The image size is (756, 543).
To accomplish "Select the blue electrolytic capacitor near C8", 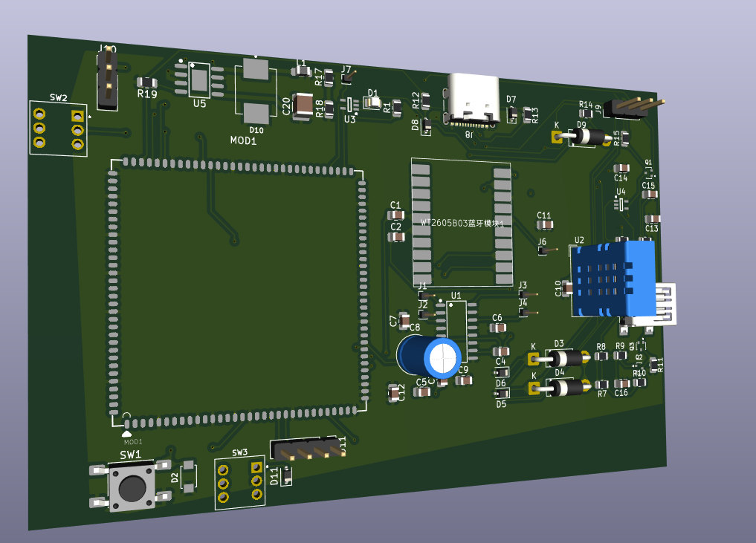I will point(429,357).
